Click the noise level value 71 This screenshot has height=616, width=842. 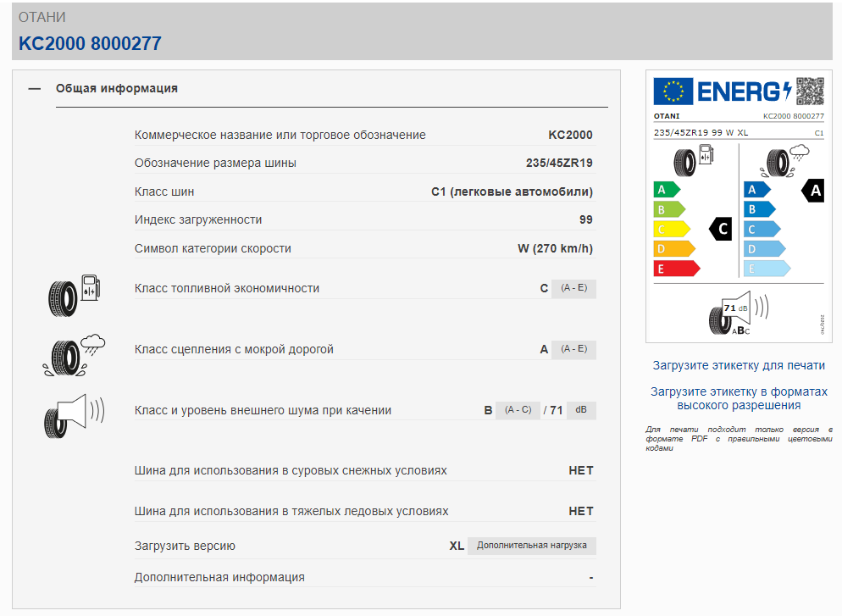[557, 410]
